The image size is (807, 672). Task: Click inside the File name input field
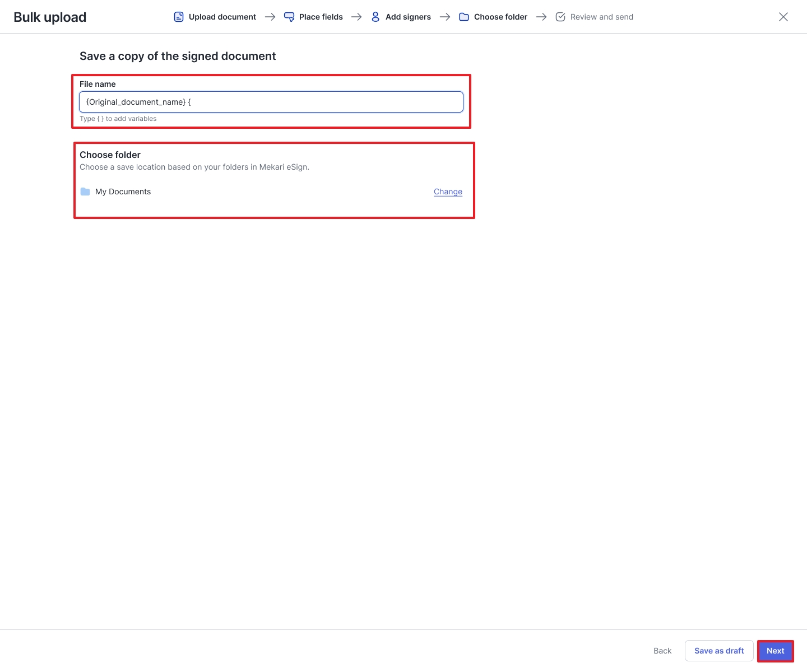point(271,102)
